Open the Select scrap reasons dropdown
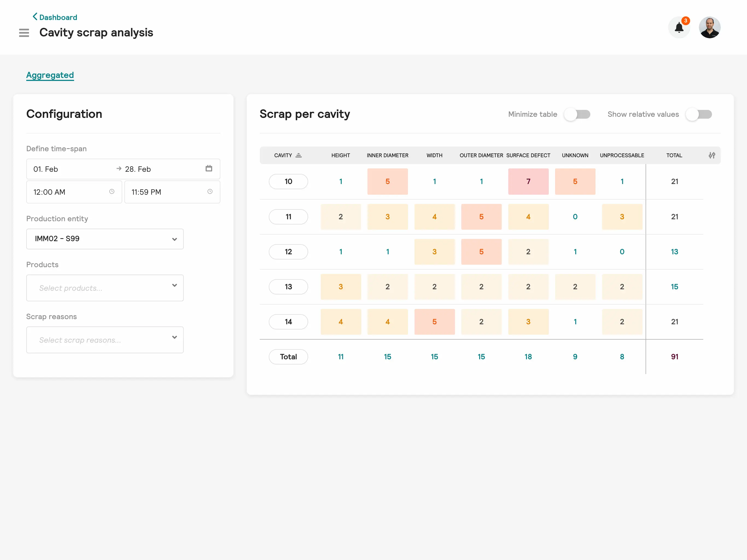 [x=105, y=340]
